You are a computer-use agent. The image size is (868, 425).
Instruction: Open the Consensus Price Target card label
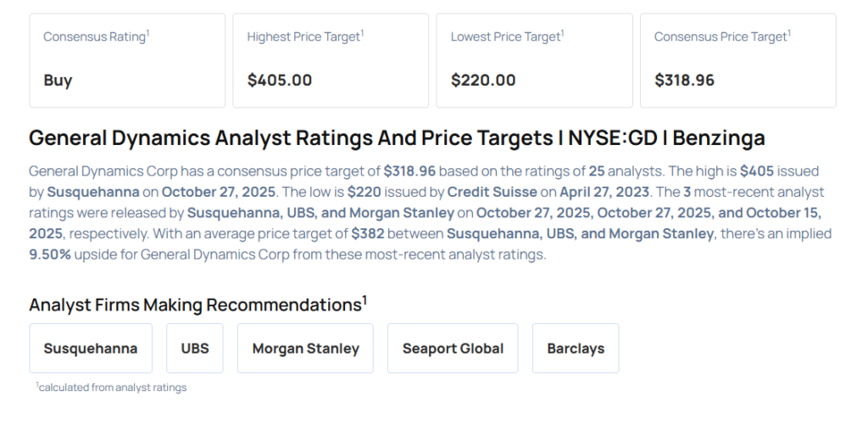tap(721, 36)
